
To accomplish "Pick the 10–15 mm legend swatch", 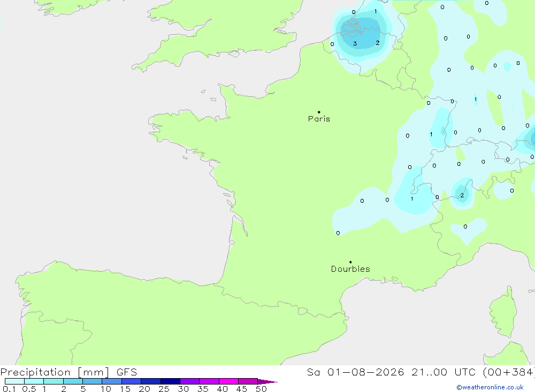I will tap(112, 381).
